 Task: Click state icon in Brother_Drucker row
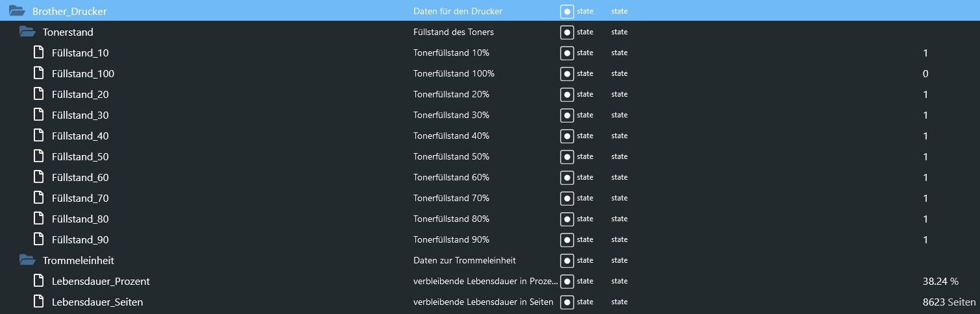coord(567,11)
